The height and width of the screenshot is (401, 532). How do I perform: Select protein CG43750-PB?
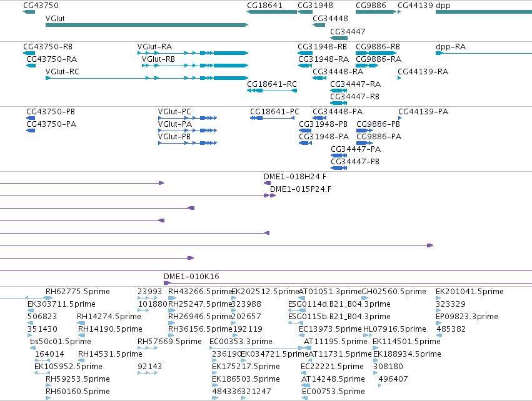tap(31, 118)
